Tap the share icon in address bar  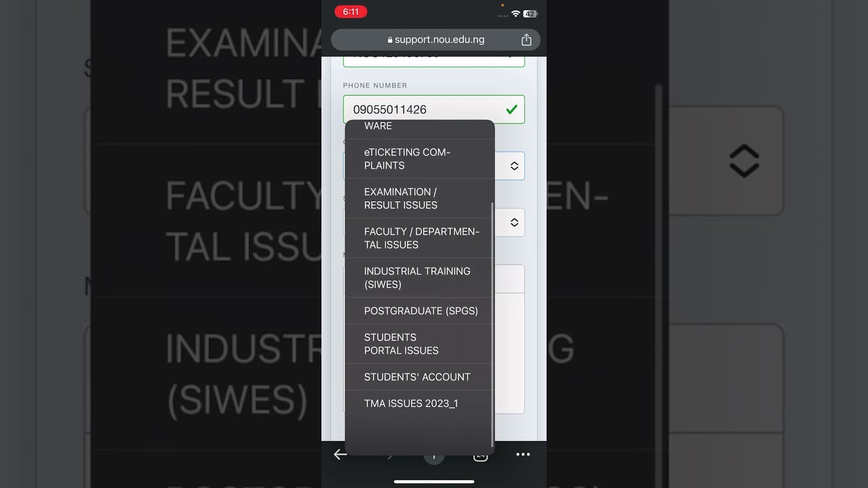click(526, 40)
